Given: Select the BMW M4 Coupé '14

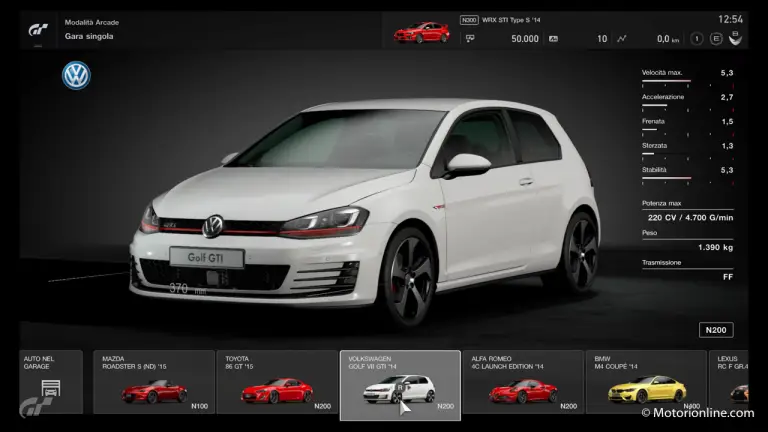Looking at the screenshot, I should (x=646, y=382).
